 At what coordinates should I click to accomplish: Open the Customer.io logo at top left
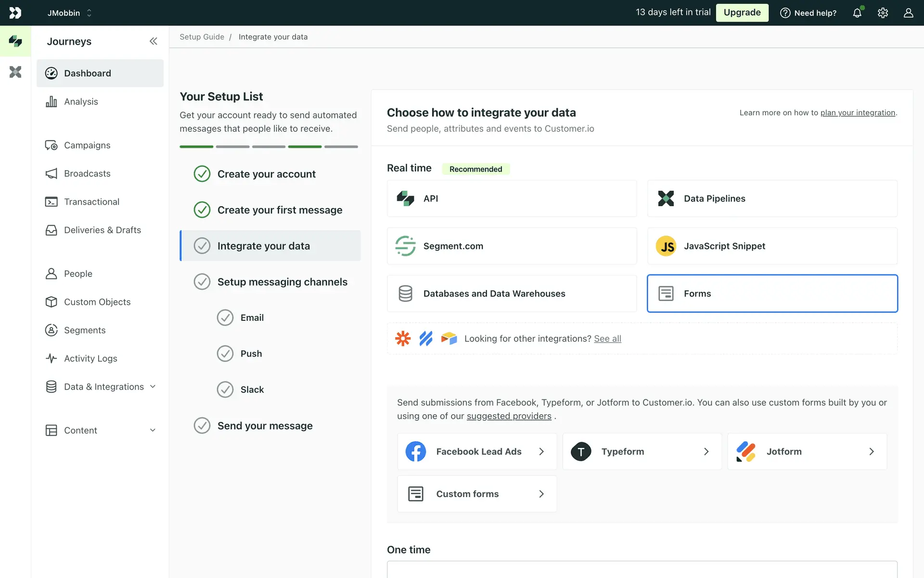coord(15,13)
